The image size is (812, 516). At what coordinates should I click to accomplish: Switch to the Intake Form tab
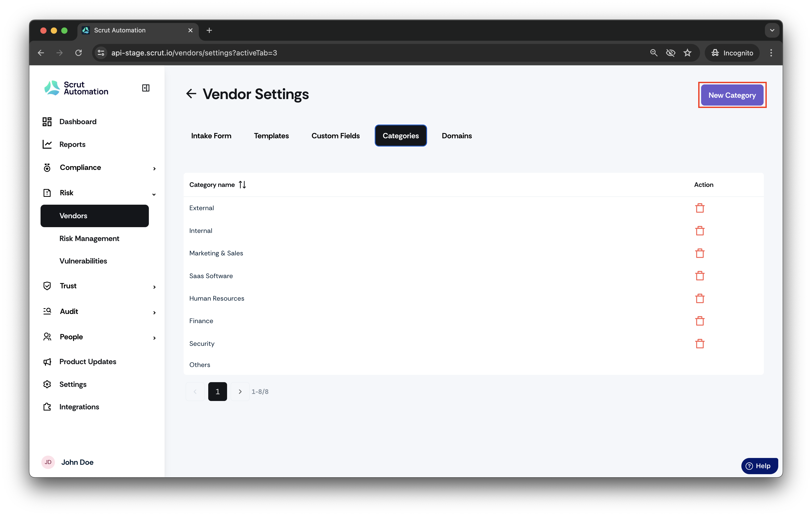(211, 135)
